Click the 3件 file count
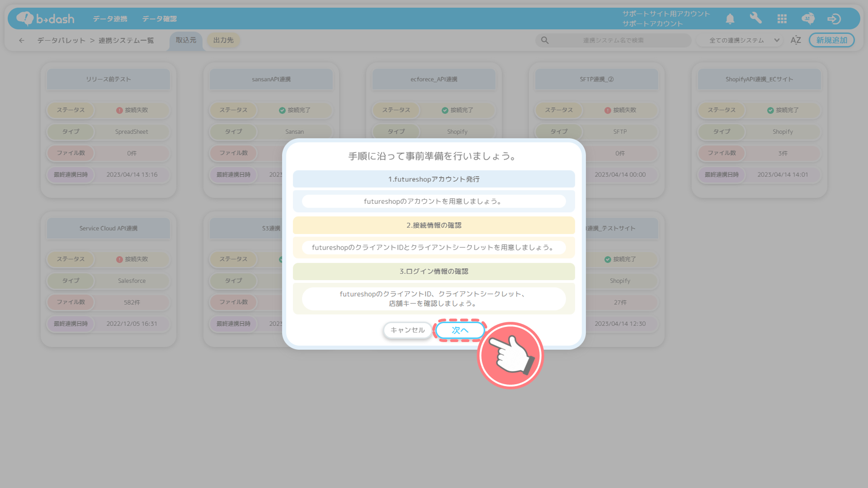 783,153
